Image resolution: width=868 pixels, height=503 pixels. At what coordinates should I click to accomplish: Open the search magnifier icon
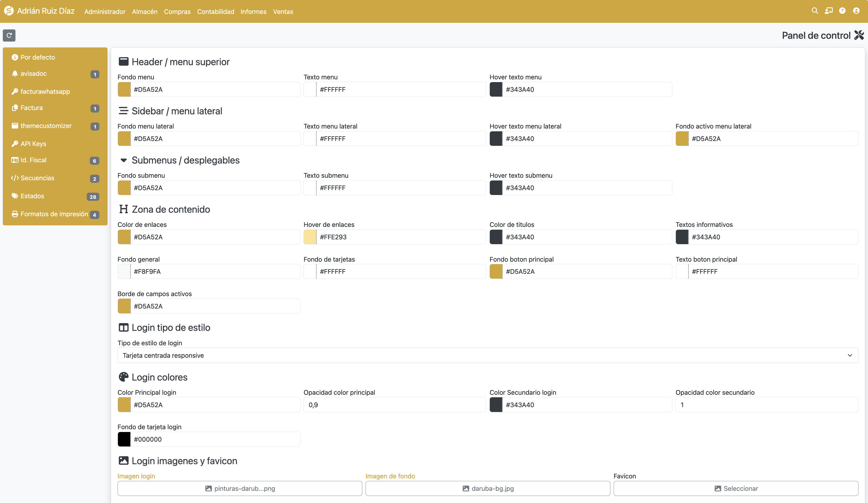[815, 11]
